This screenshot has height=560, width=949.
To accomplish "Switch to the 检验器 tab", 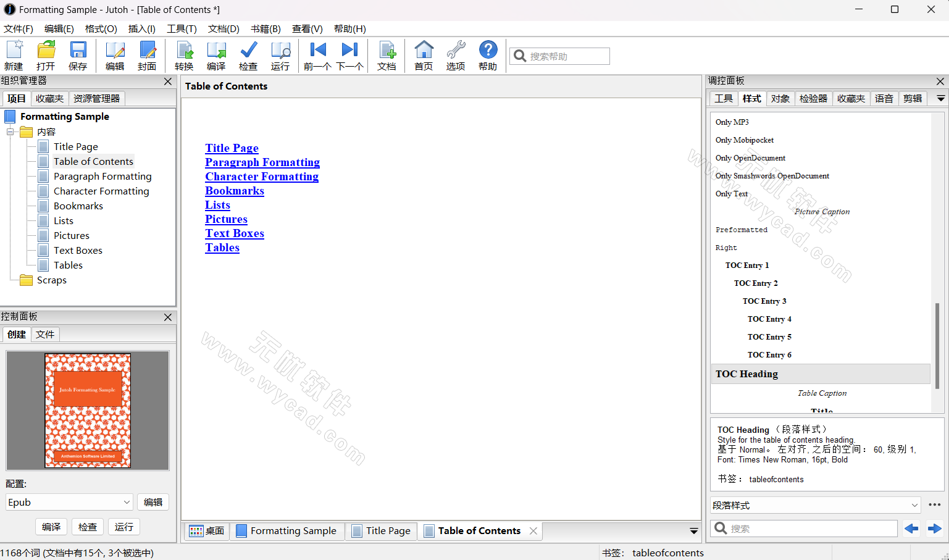I will coord(813,99).
